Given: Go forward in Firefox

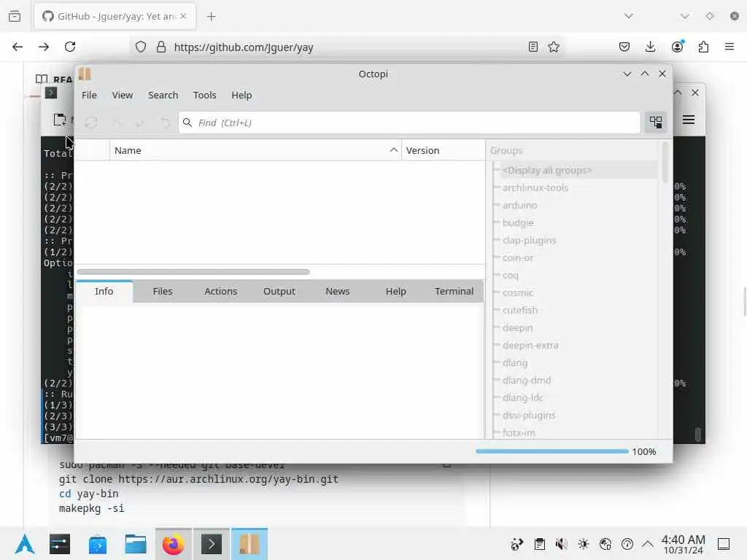Looking at the screenshot, I should point(44,47).
